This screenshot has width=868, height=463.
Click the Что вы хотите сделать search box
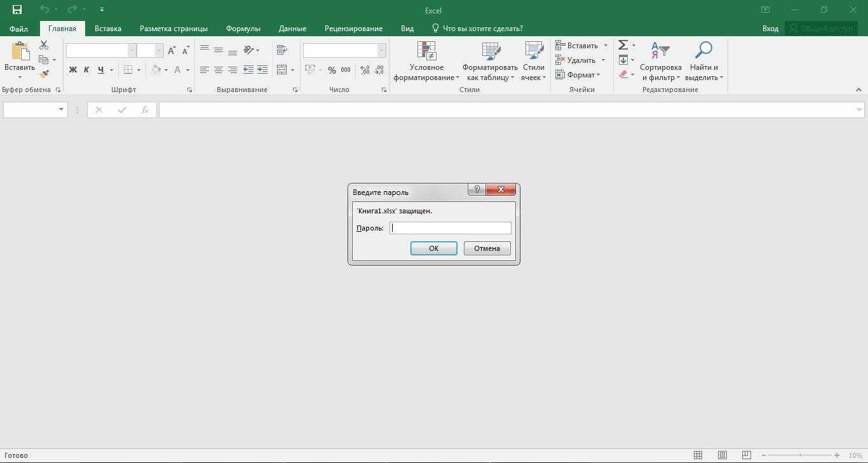pos(477,29)
